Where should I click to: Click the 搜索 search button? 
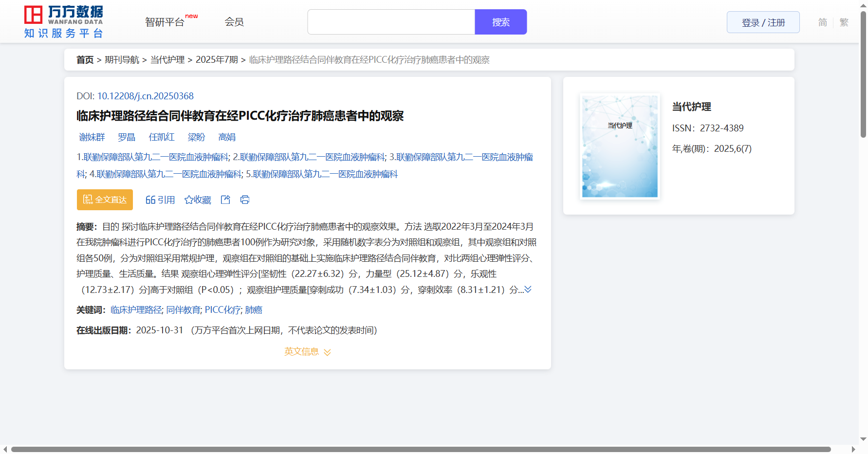click(x=500, y=22)
